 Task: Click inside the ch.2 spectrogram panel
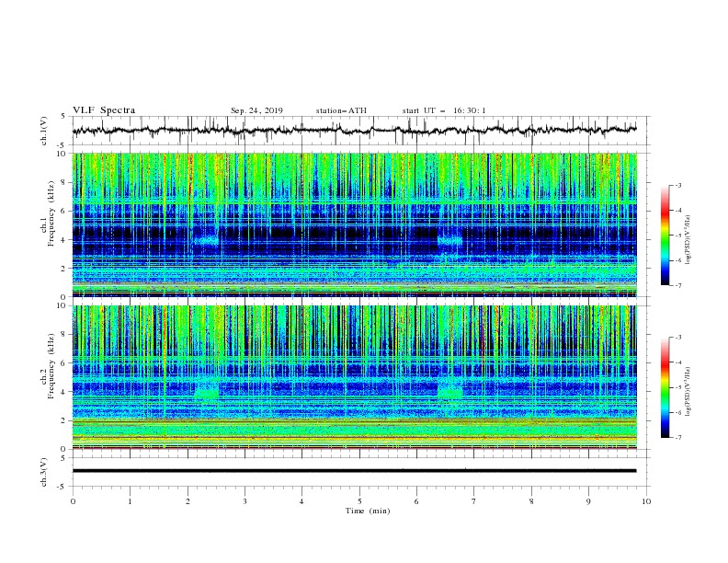pos(354,377)
